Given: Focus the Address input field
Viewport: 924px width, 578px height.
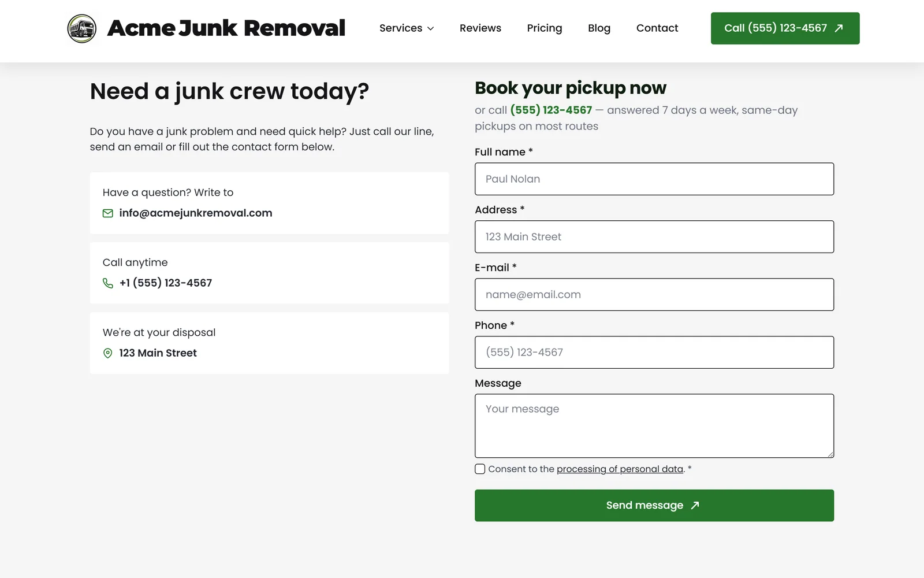Looking at the screenshot, I should [654, 236].
